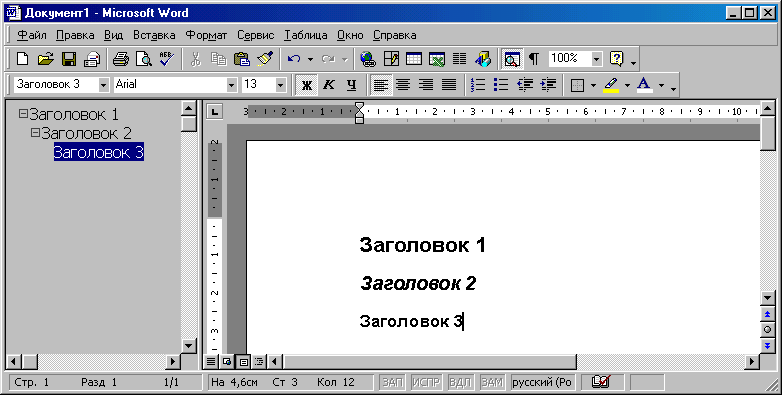Create a new blank document

pyautogui.click(x=22, y=59)
